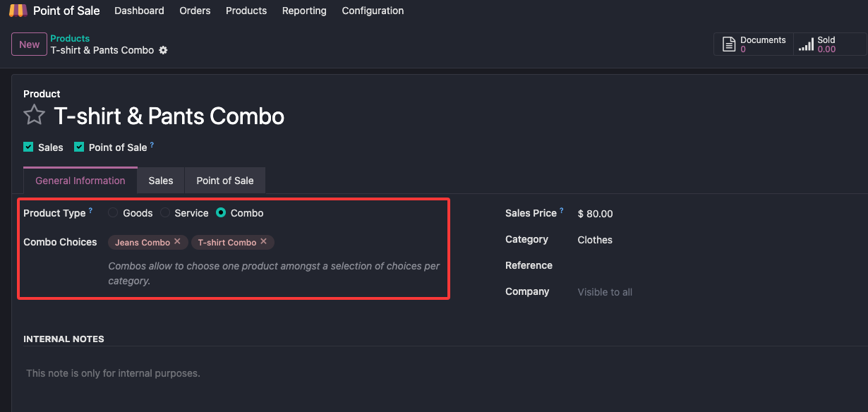The height and width of the screenshot is (412, 868).
Task: Open the gear actions menu icon
Action: (x=163, y=50)
